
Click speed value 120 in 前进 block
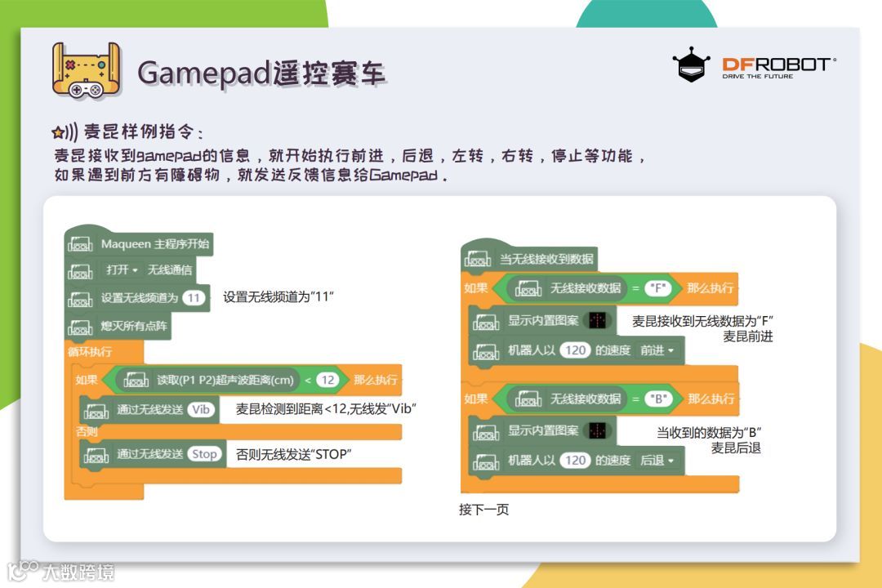click(x=576, y=350)
